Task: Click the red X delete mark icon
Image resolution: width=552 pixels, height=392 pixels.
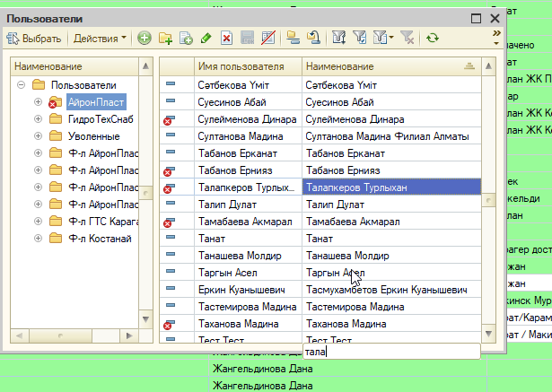Action: coord(227,38)
